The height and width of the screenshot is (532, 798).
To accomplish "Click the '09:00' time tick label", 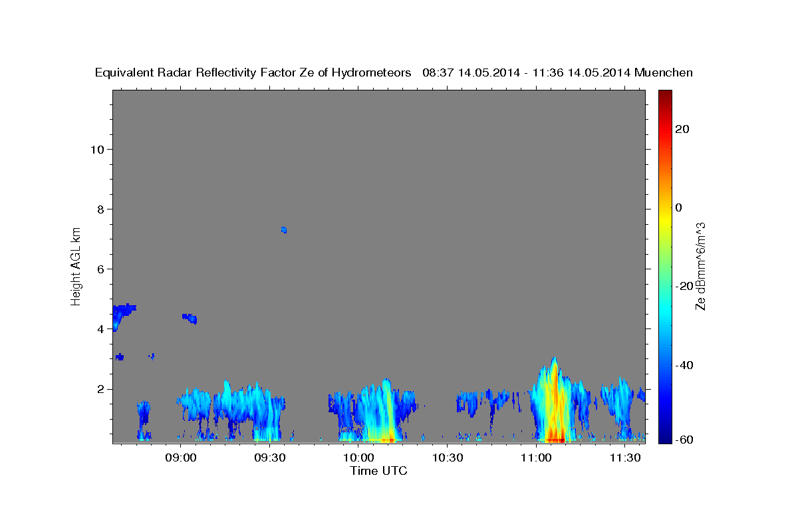I will [x=180, y=458].
